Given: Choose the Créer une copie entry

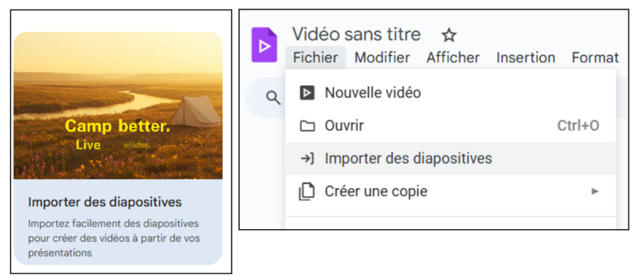Looking at the screenshot, I should [450, 191].
